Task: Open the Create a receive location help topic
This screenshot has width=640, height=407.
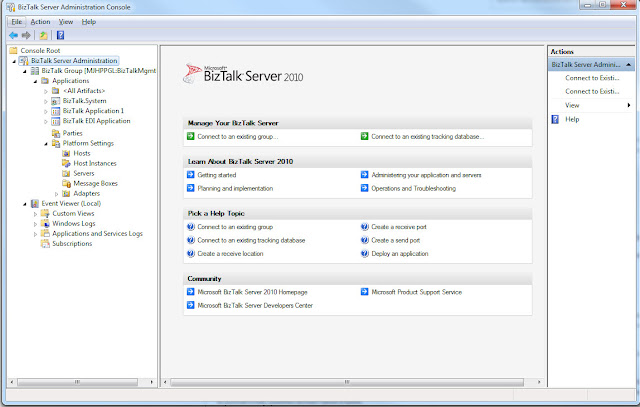Action: [x=230, y=254]
